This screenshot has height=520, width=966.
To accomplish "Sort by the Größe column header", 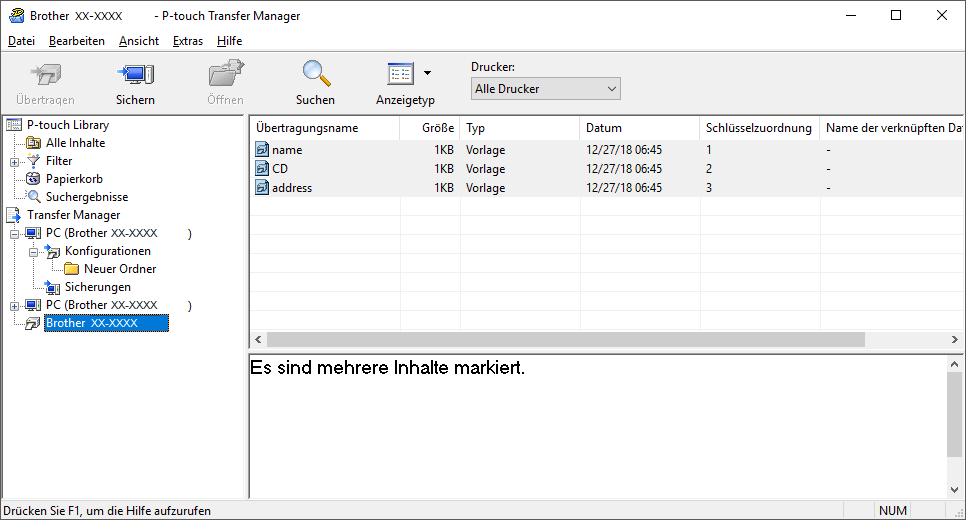I will [x=430, y=128].
